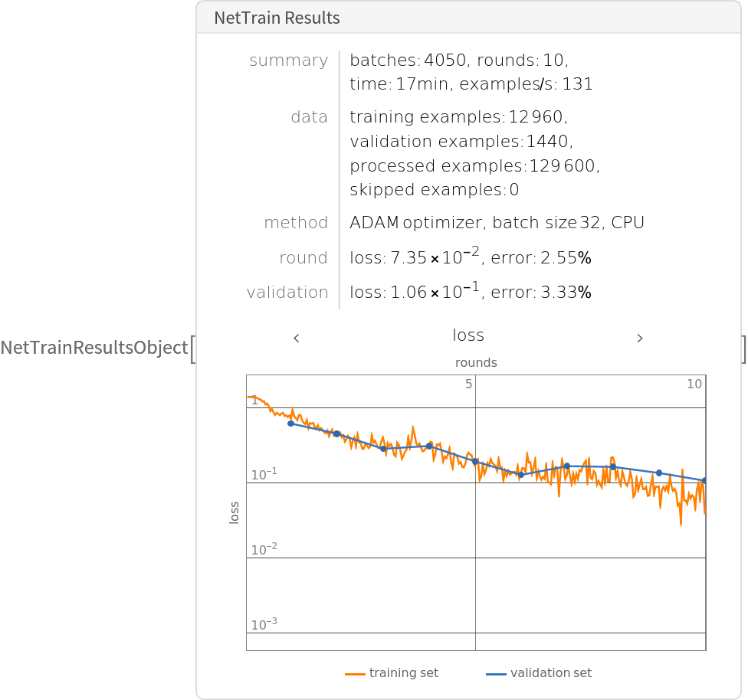Click the 'method' row label
The image size is (748, 700).
click(x=296, y=223)
